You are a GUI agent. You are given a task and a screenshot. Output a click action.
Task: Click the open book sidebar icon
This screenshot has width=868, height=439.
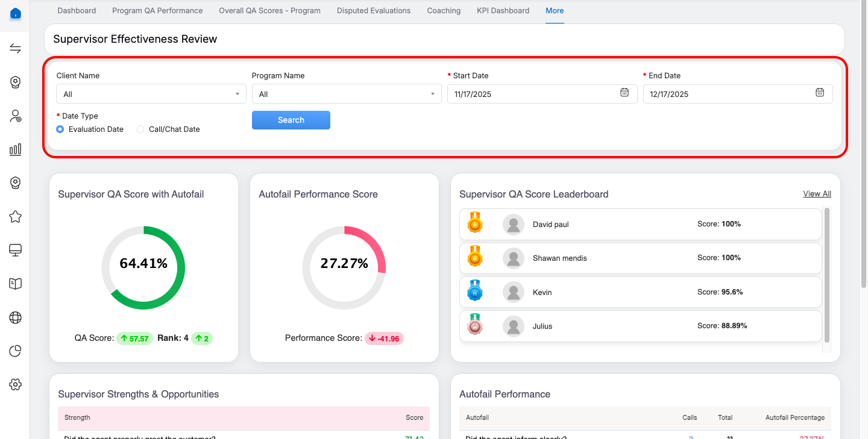click(x=16, y=284)
